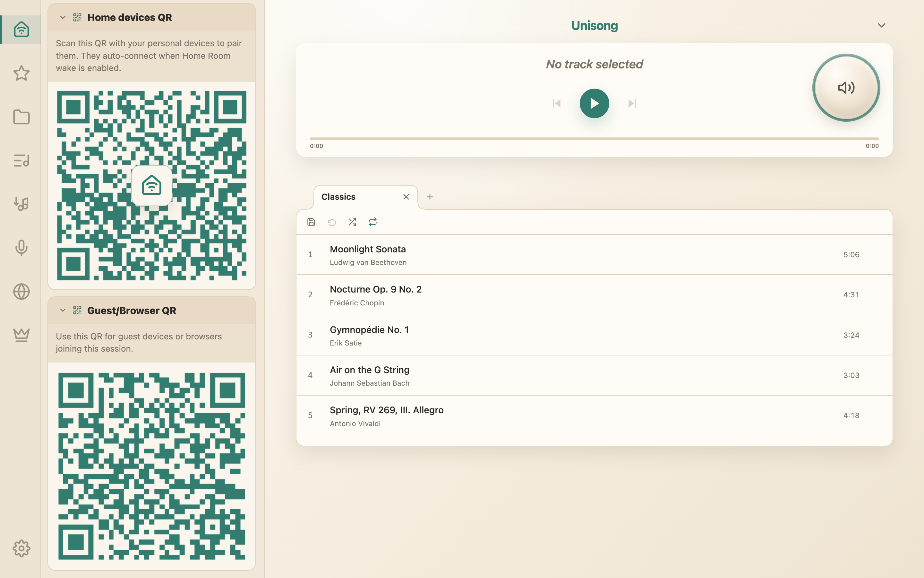Toggle shuffle in the playlist toolbar

(352, 222)
